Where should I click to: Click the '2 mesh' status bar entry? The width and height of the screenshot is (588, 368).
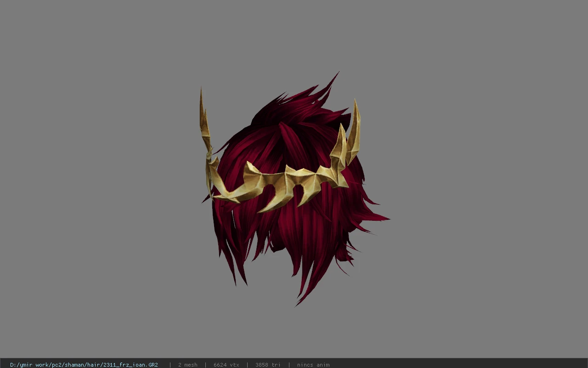(188, 365)
